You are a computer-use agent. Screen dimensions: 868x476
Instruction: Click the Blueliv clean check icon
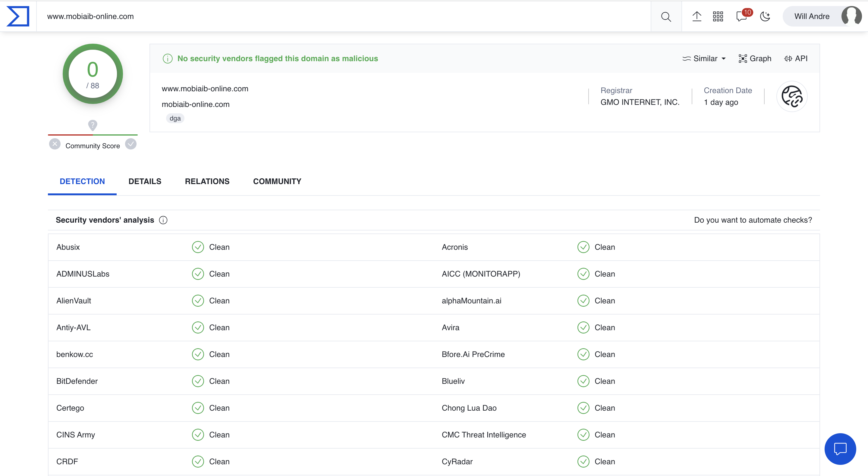583,381
